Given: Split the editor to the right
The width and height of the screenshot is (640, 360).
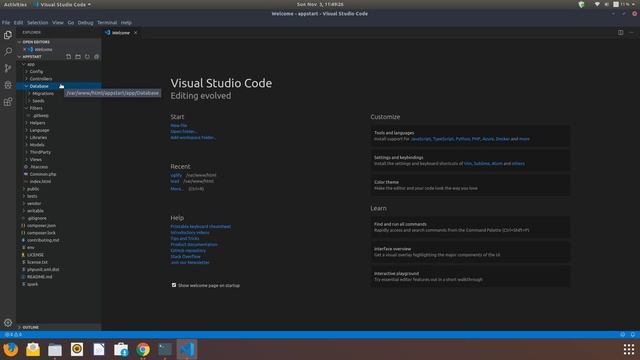Looking at the screenshot, I should [620, 33].
